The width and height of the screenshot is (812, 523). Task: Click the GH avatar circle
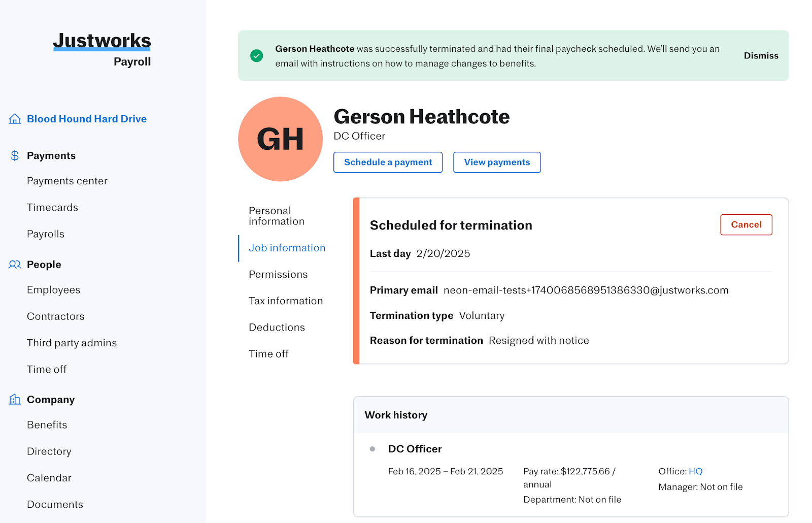tap(280, 139)
